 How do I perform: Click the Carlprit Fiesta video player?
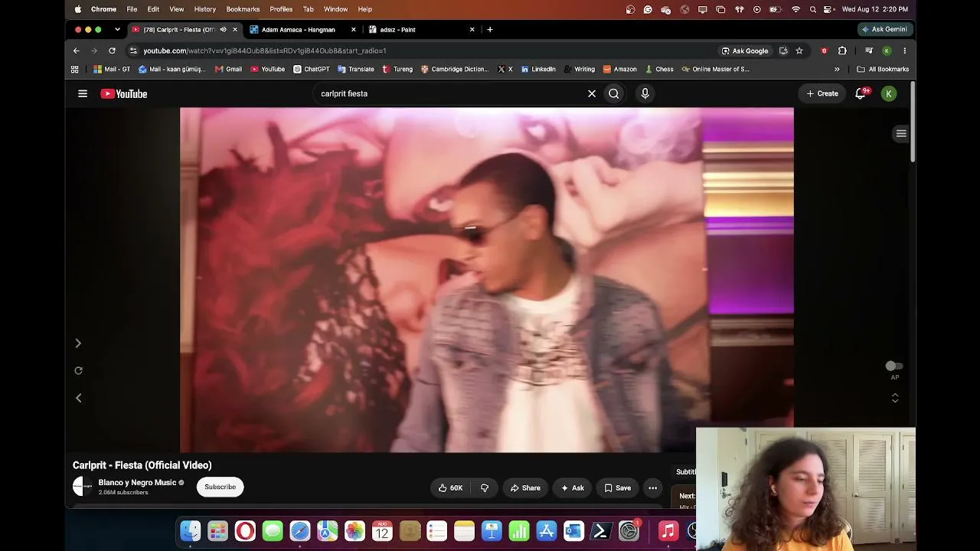pyautogui.click(x=487, y=279)
